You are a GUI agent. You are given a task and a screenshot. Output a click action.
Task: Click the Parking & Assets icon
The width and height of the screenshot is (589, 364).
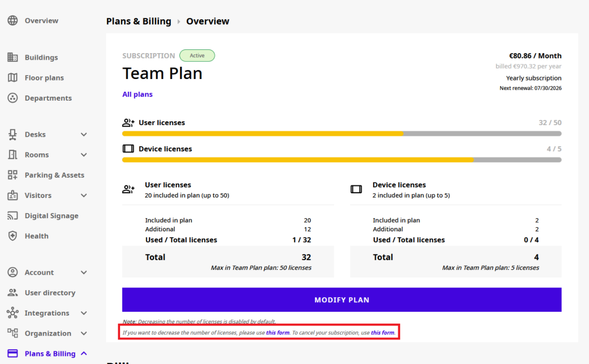[13, 175]
